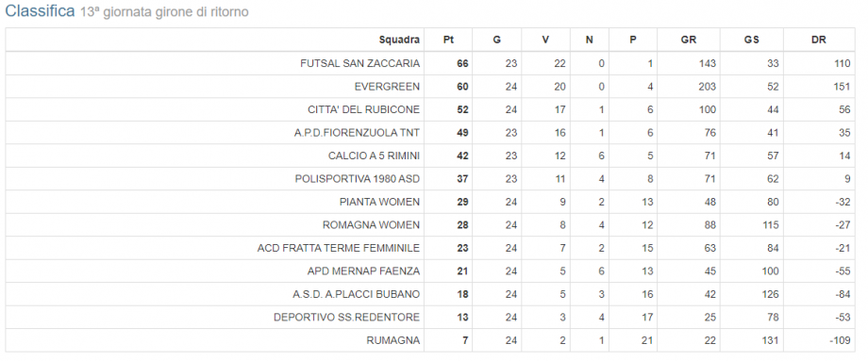Screen dimensions: 868x361
Task: Click the DR column header
Action: [819, 40]
